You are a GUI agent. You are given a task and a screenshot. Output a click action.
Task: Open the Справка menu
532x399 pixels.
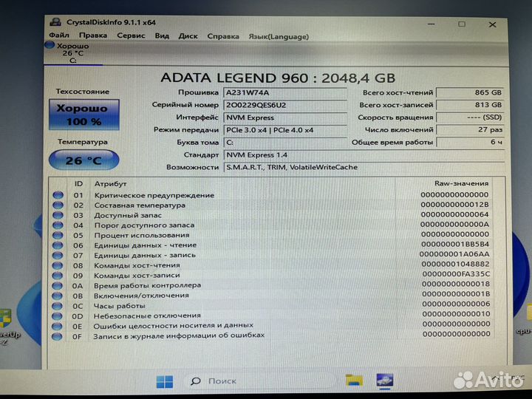tap(223, 36)
